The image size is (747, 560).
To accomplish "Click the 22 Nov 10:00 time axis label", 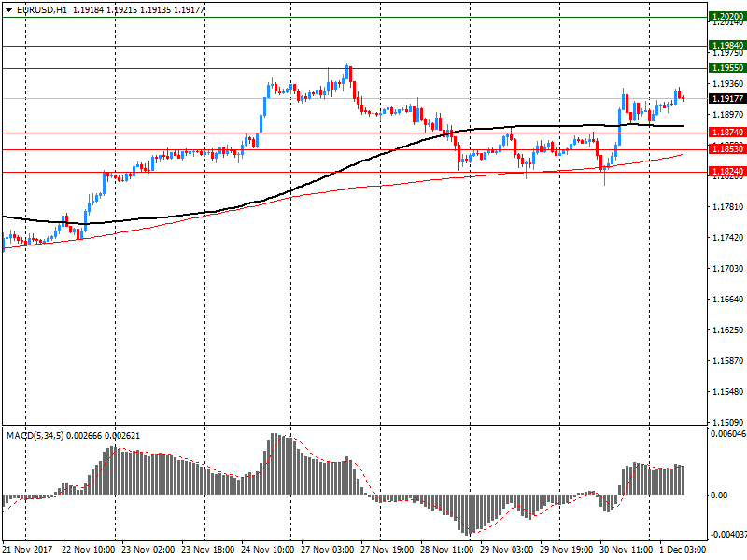I will tap(88, 549).
